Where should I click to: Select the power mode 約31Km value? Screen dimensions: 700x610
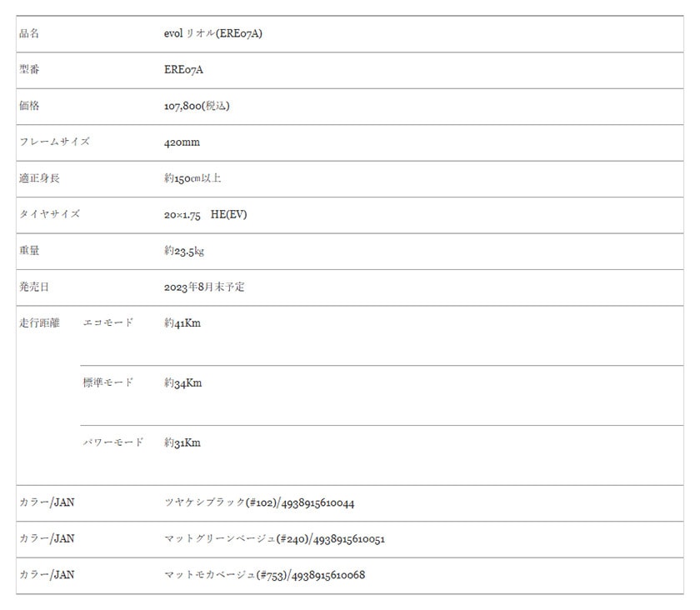tap(182, 442)
